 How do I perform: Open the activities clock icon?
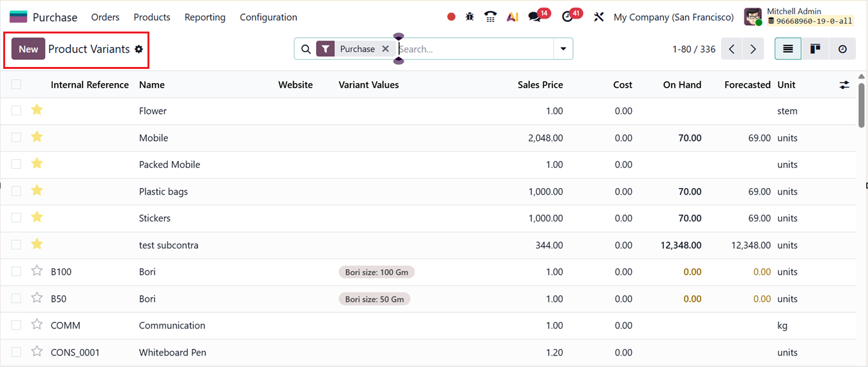click(x=567, y=17)
